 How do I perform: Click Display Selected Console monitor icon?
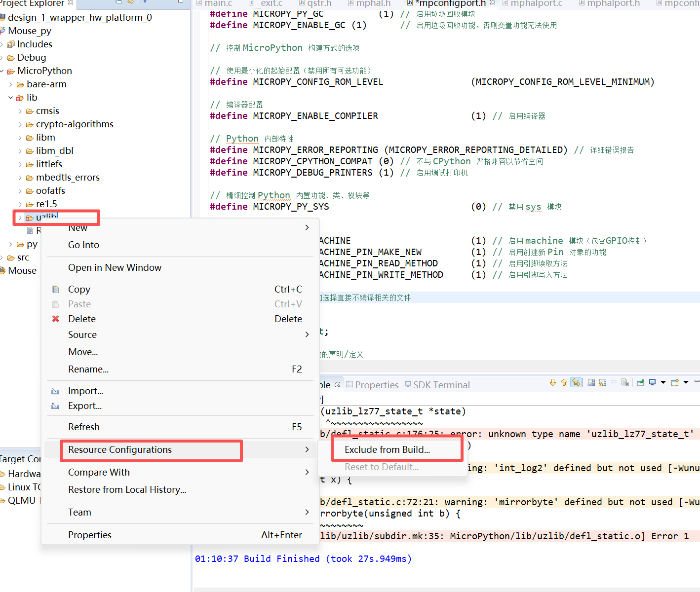[653, 383]
